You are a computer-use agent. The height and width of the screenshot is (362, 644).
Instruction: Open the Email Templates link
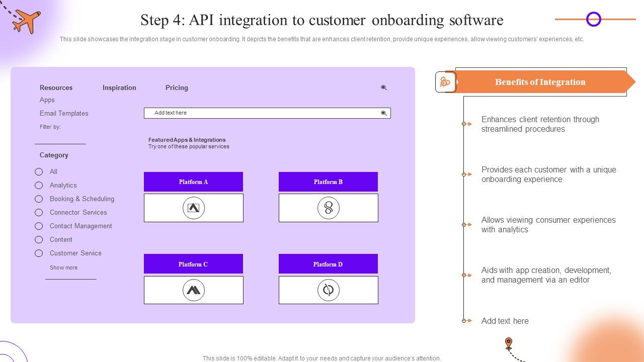click(64, 113)
